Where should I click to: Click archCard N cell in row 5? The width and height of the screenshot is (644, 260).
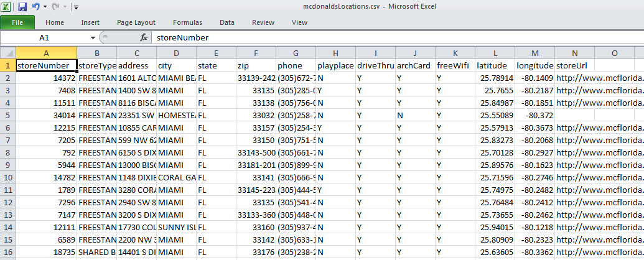[416, 114]
